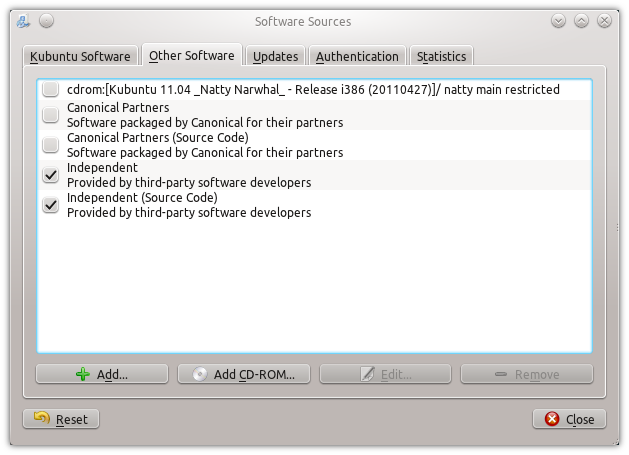Maximize the Software Sources window
The height and width of the screenshot is (455, 629).
[581, 21]
